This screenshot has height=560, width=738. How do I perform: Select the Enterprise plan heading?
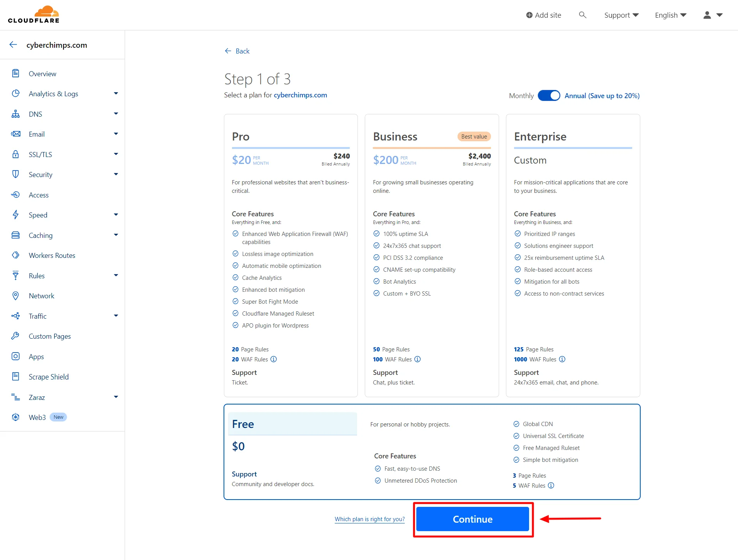coord(540,137)
